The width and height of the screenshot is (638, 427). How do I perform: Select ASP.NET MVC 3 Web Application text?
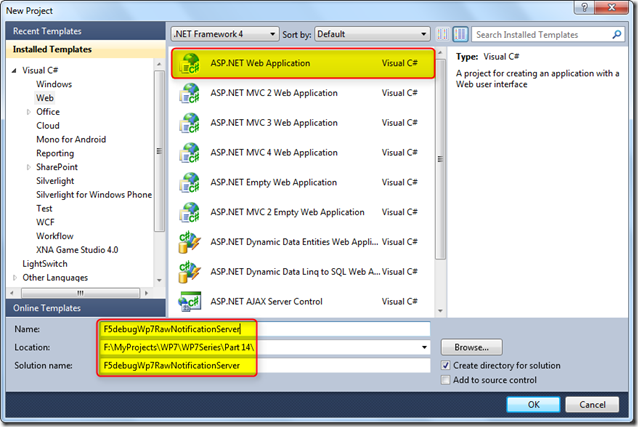(274, 123)
